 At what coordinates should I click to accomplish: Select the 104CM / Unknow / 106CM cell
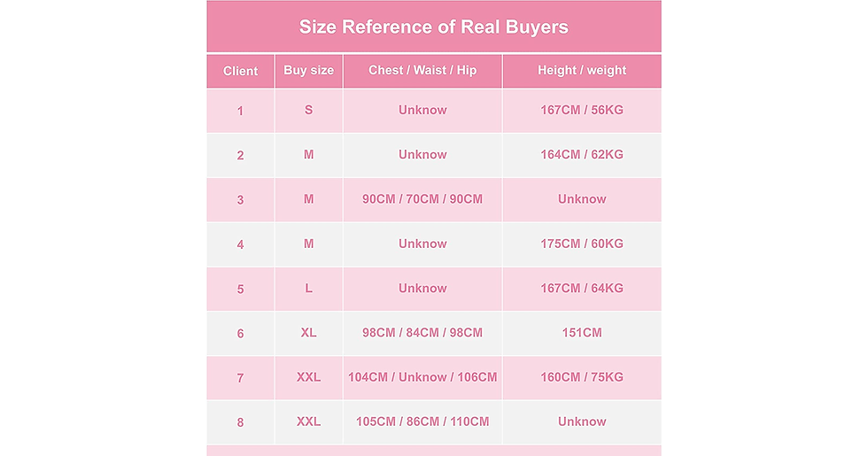[422, 378]
